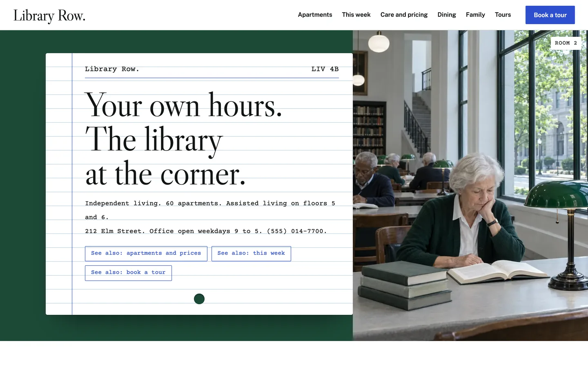Click the LIV 4B card code
Screen dimensions: 588x368
pos(325,69)
